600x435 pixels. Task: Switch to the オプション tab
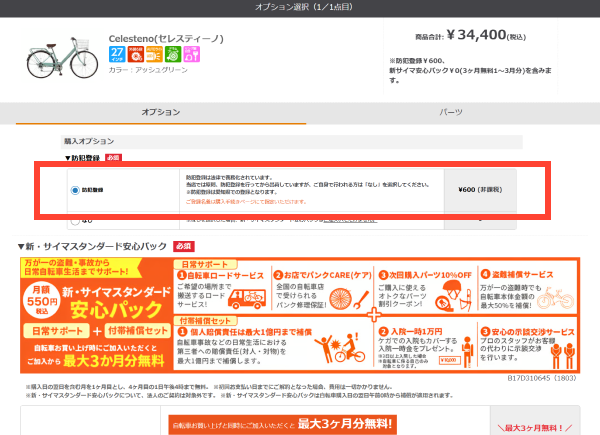161,113
